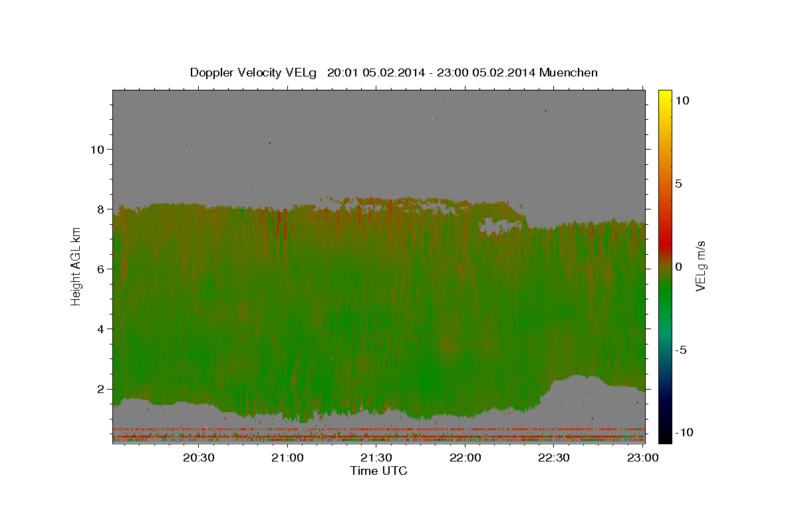
Task: Select the 'Muenchen' location text in title
Action: pyautogui.click(x=569, y=72)
